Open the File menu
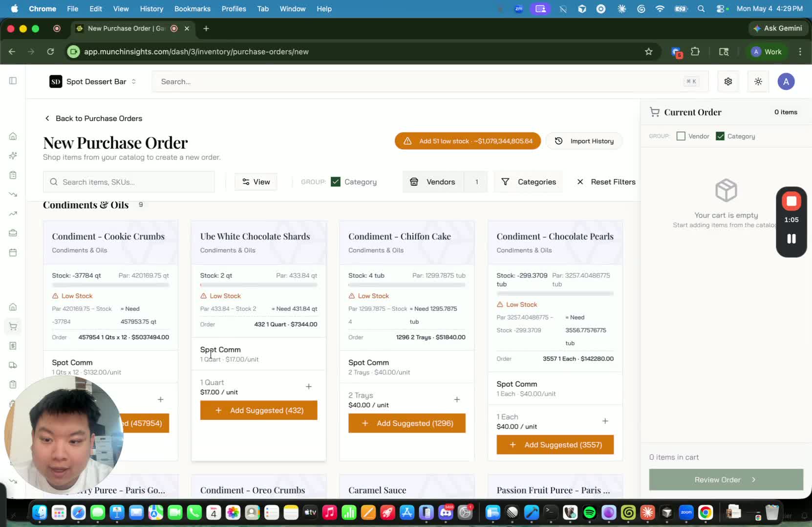Image resolution: width=812 pixels, height=527 pixels. pos(72,9)
